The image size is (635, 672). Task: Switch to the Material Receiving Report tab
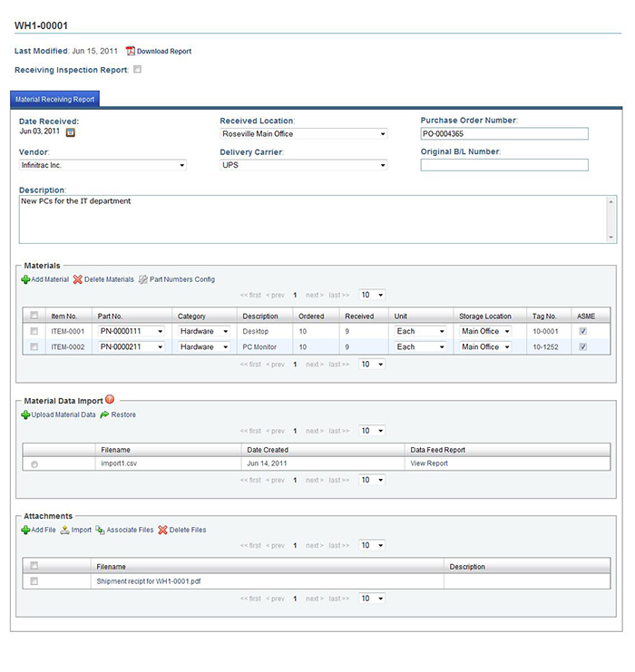coord(54,99)
